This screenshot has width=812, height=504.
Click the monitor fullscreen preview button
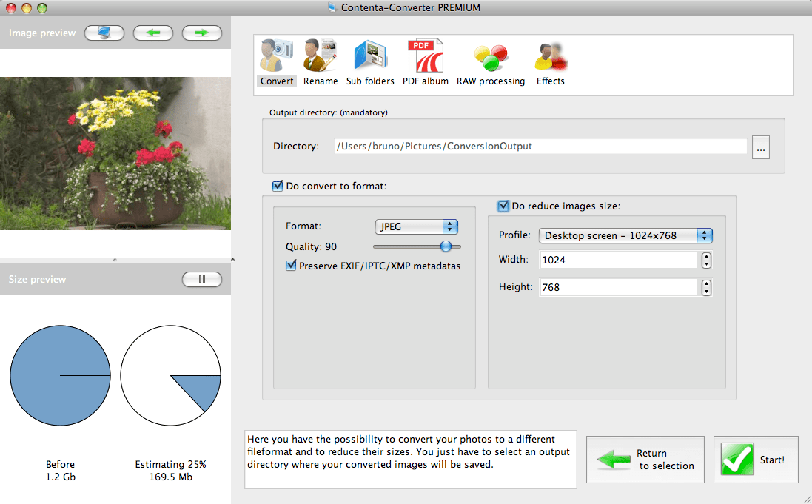pyautogui.click(x=104, y=33)
